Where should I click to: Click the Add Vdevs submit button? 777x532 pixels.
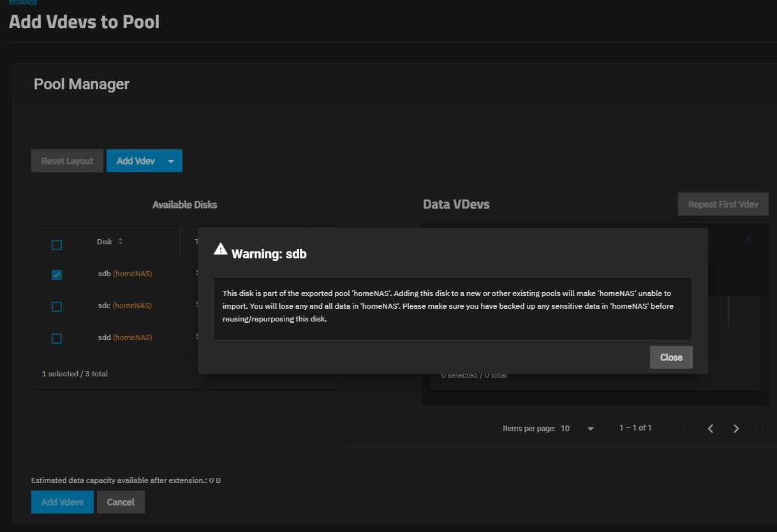(63, 502)
